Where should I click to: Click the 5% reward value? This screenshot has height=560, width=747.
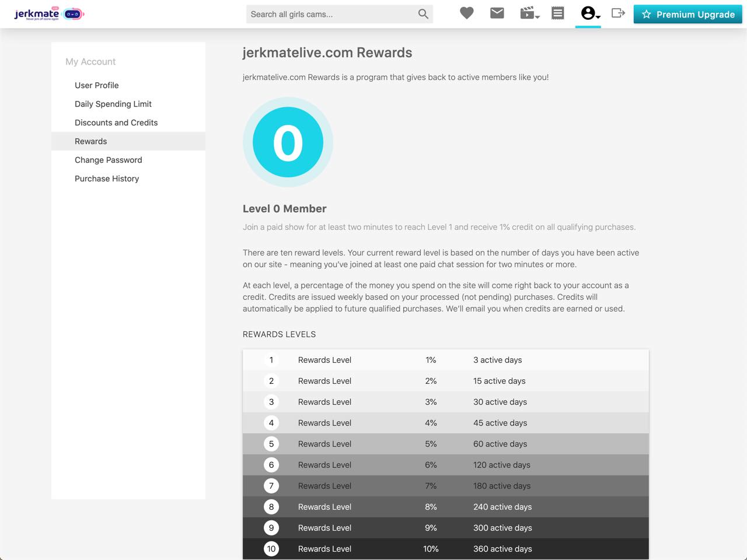pos(431,444)
